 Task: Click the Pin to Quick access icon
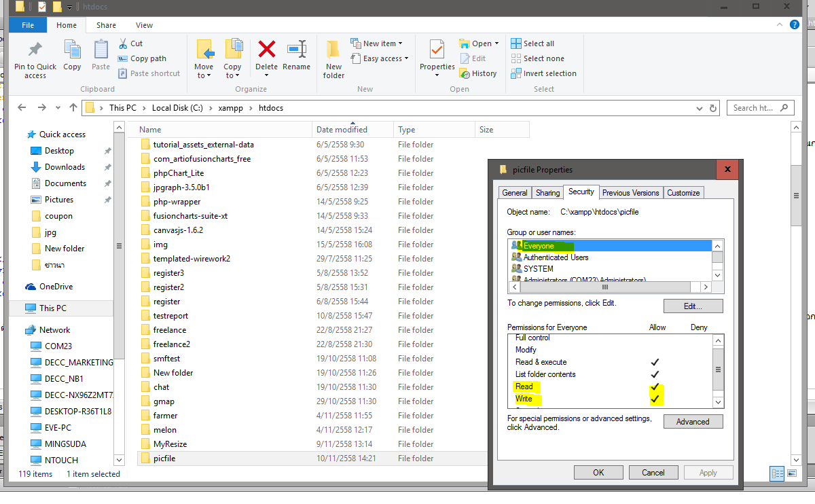35,51
